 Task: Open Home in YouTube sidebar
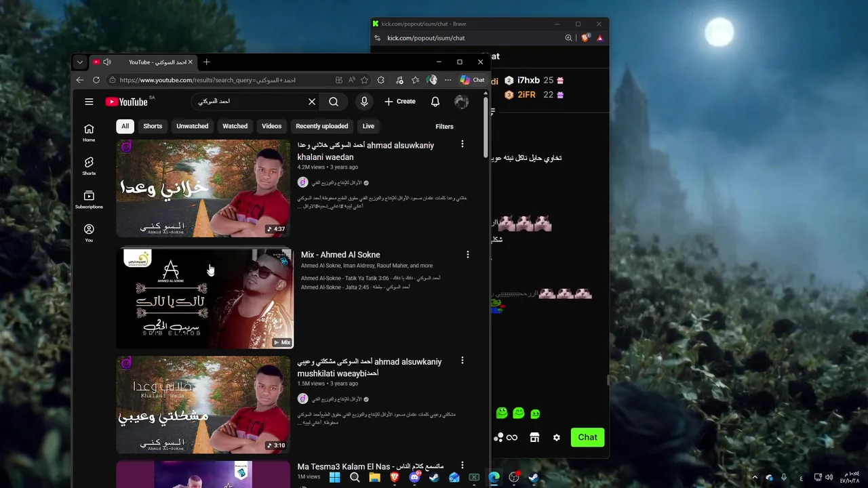pyautogui.click(x=89, y=133)
